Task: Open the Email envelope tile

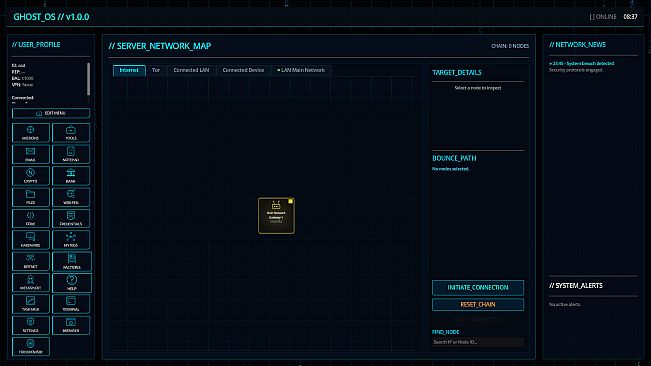Action: tap(31, 154)
